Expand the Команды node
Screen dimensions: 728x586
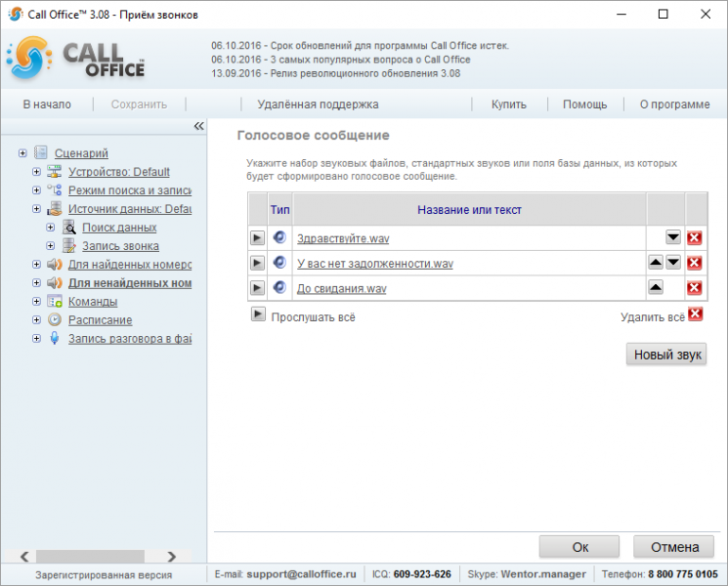(x=37, y=302)
